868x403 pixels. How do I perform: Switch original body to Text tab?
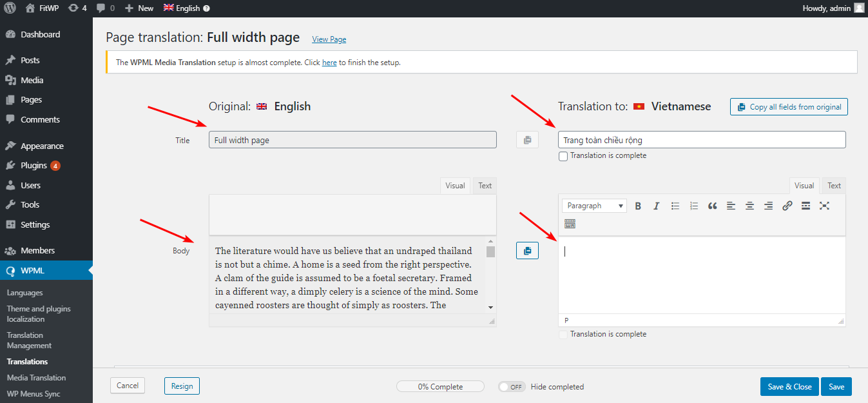pos(485,186)
